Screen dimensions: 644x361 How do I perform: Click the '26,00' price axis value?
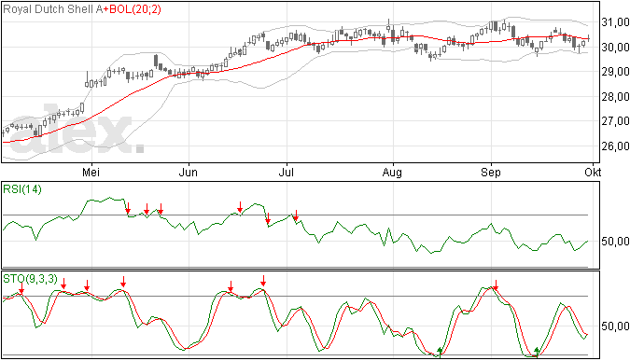tap(615, 146)
